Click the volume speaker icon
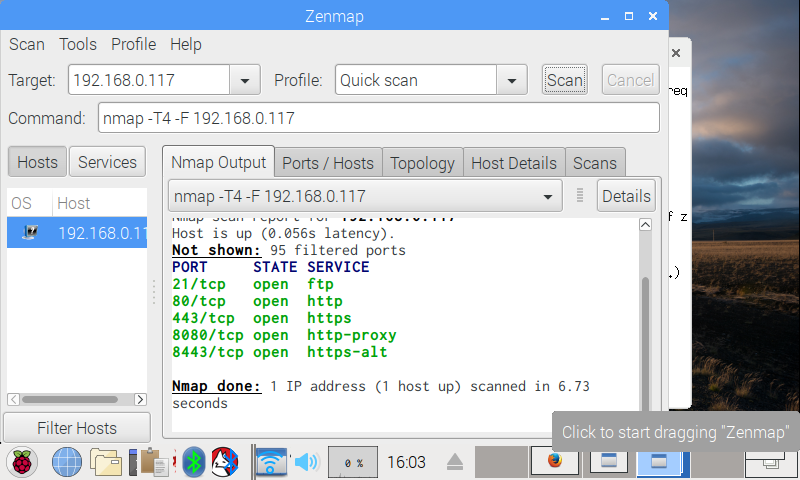This screenshot has width=800, height=480. click(x=305, y=462)
